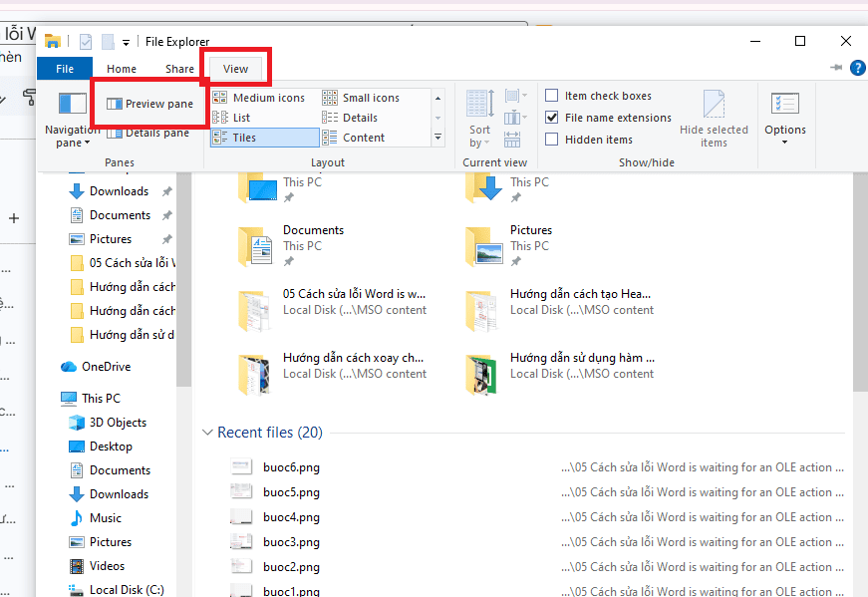Screen dimensions: 868x597
Task: Select recent file buoc4.png
Action: tap(291, 517)
